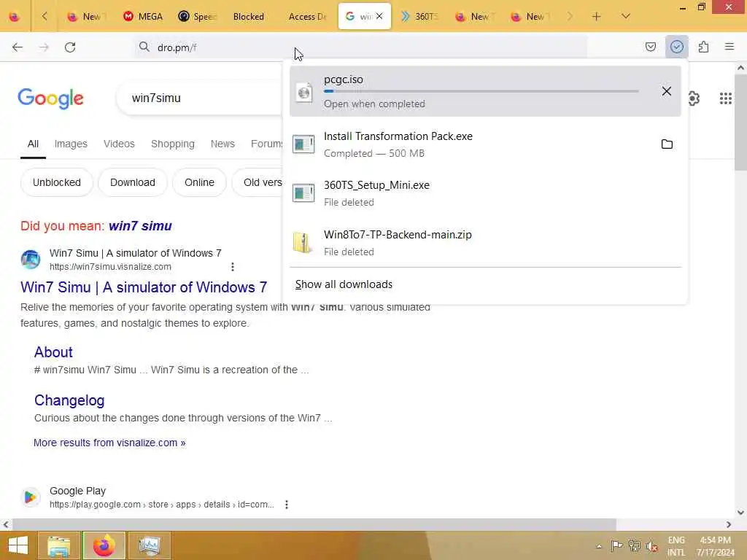Click the Download filter chip

[133, 182]
